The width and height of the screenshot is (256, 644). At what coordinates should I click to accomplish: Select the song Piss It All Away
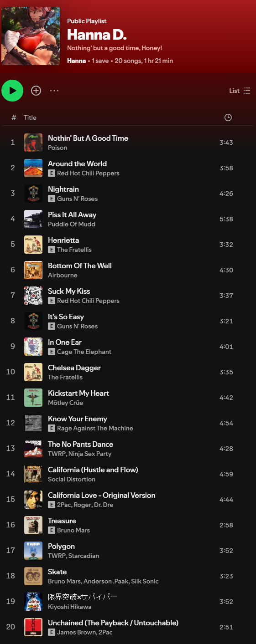(72, 215)
